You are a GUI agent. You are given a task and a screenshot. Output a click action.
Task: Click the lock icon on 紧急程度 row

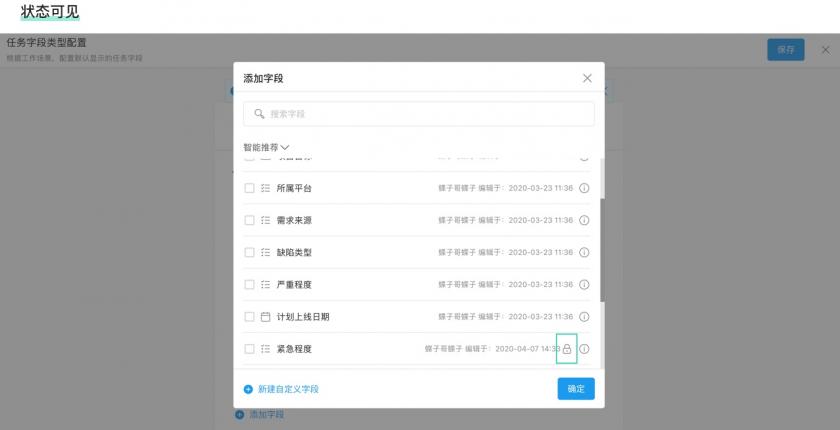[567, 349]
